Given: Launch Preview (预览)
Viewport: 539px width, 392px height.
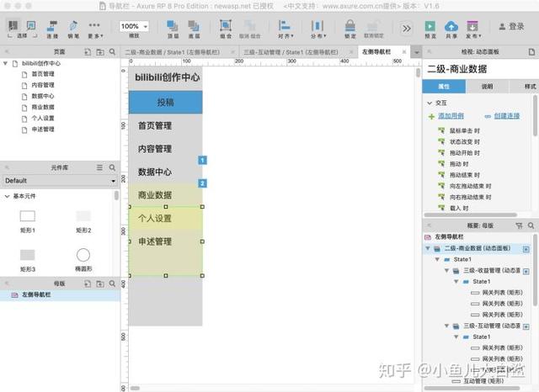Looking at the screenshot, I should 430,29.
